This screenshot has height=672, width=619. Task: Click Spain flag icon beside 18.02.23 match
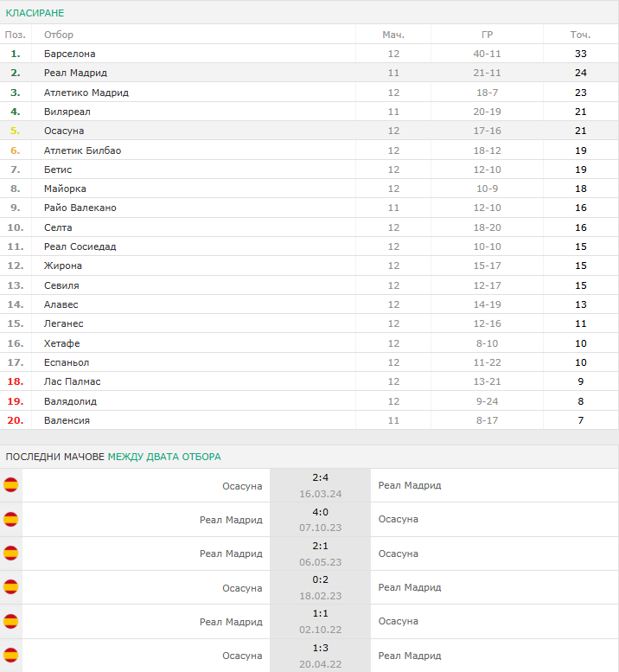[10, 587]
